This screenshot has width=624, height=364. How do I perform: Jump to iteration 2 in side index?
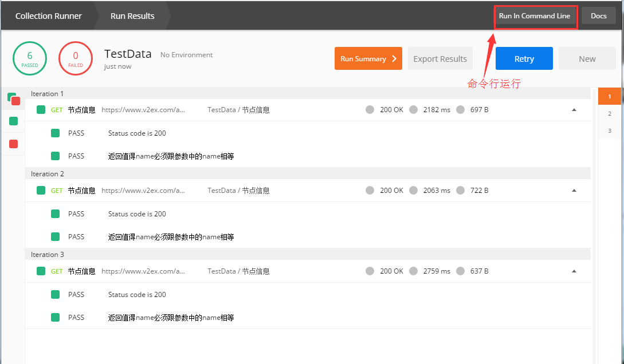click(609, 114)
